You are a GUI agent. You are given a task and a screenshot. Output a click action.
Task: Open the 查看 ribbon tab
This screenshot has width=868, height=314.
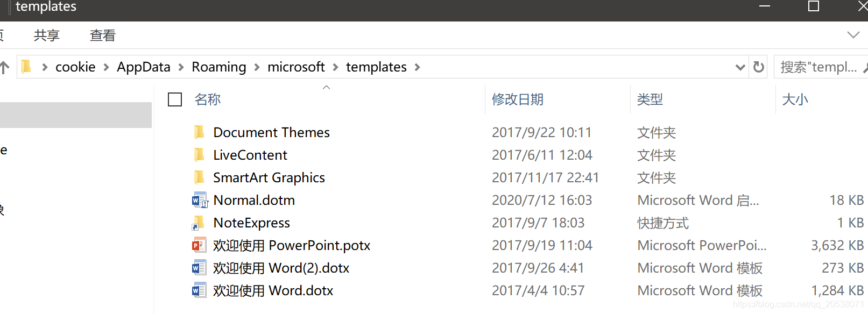click(103, 35)
